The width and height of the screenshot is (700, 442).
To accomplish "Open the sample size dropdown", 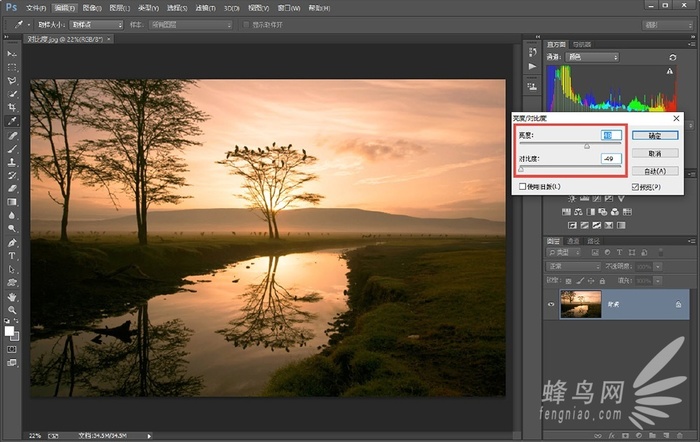I will tap(96, 25).
